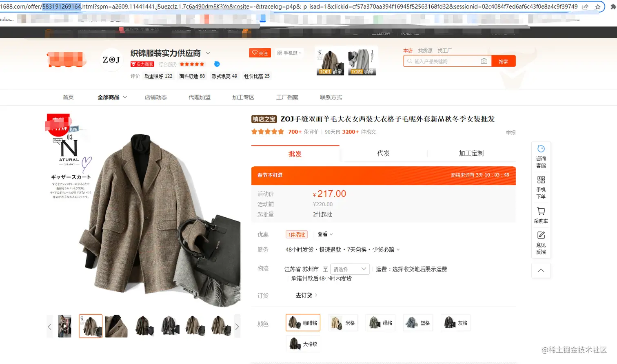This screenshot has width=617, height=364.
Task: Open the 加工专区 tab
Action: point(243,97)
